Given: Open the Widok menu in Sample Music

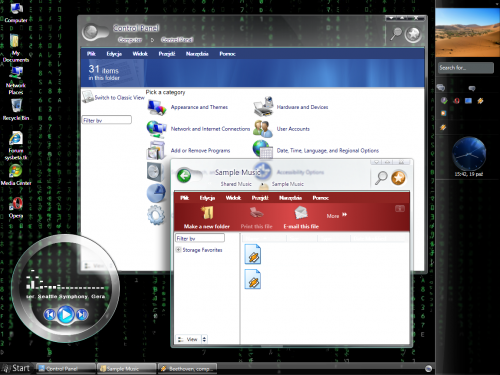Looking at the screenshot, I should [233, 198].
